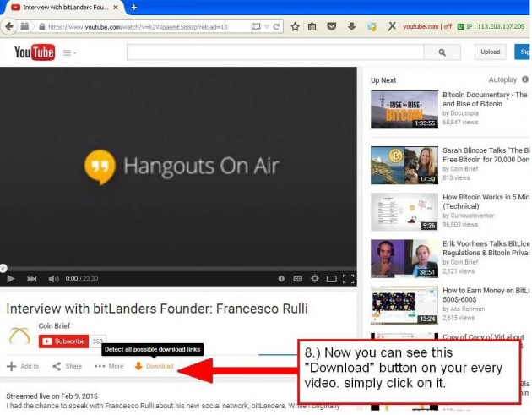Image resolution: width=532 pixels, height=415 pixels.
Task: Click the IP address indicator in toolbar
Action: pos(491,26)
